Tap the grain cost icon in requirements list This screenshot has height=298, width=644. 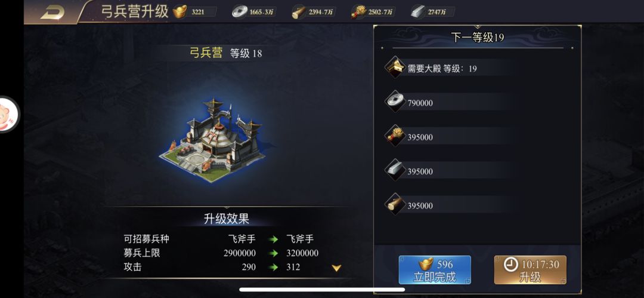(x=395, y=136)
